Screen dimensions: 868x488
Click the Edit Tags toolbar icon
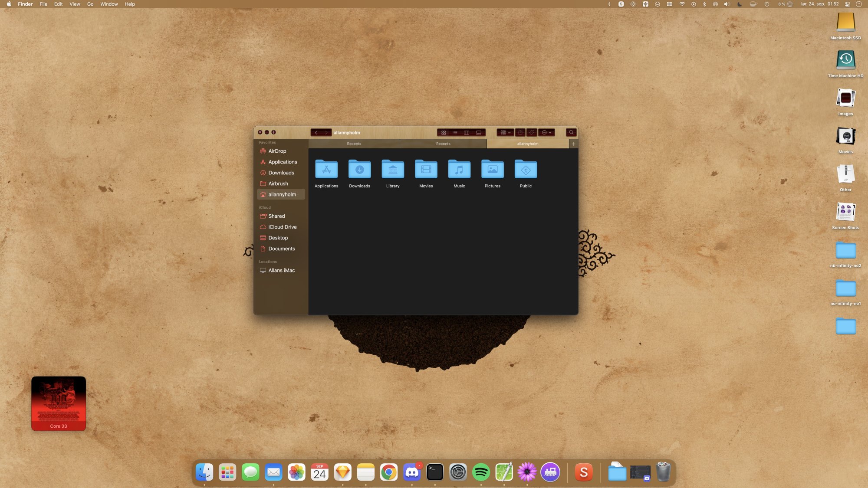click(532, 133)
